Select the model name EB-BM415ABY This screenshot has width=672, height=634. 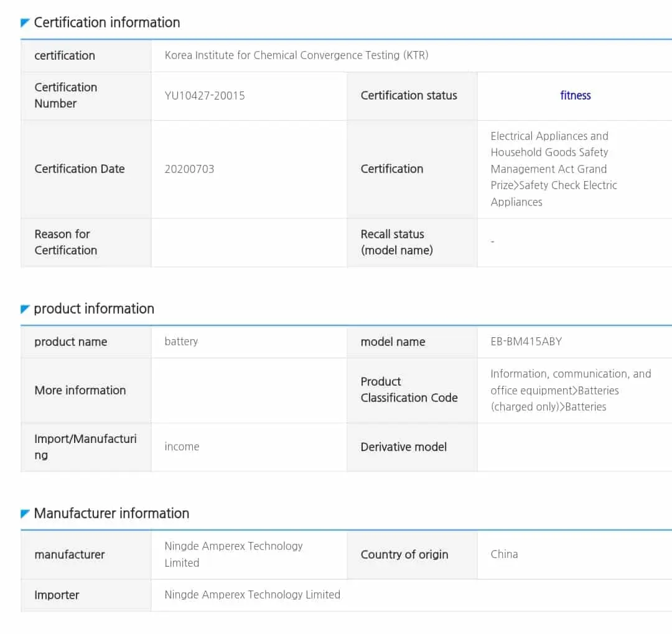coord(526,342)
